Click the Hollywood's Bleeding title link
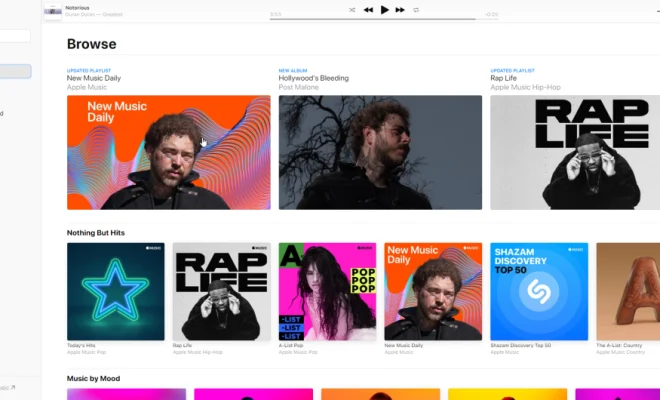The image size is (660, 400). click(314, 78)
